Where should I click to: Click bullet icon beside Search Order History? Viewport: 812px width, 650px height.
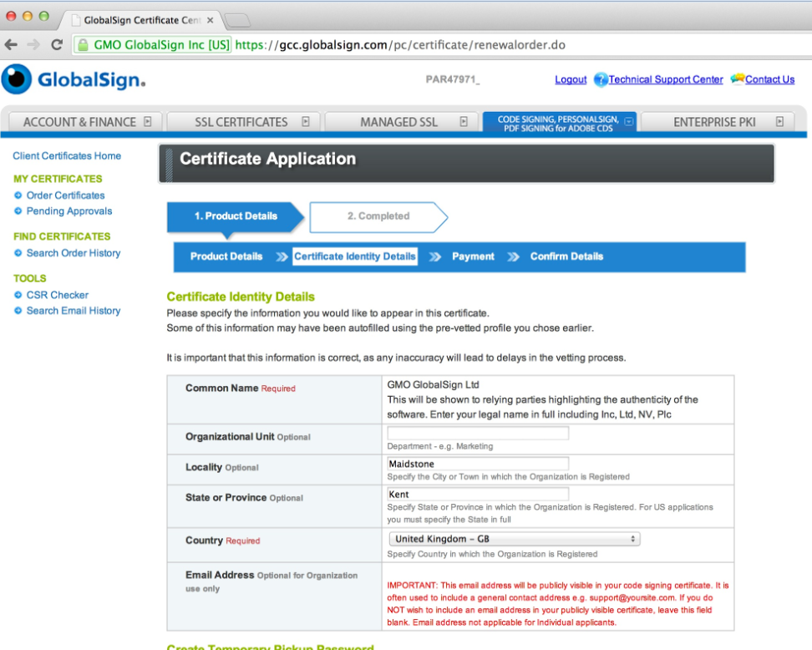(x=18, y=253)
